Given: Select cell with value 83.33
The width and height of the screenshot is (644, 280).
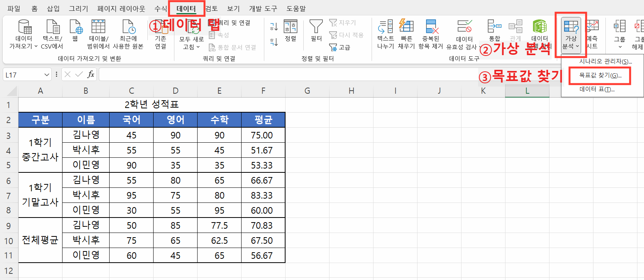Looking at the screenshot, I should [263, 196].
